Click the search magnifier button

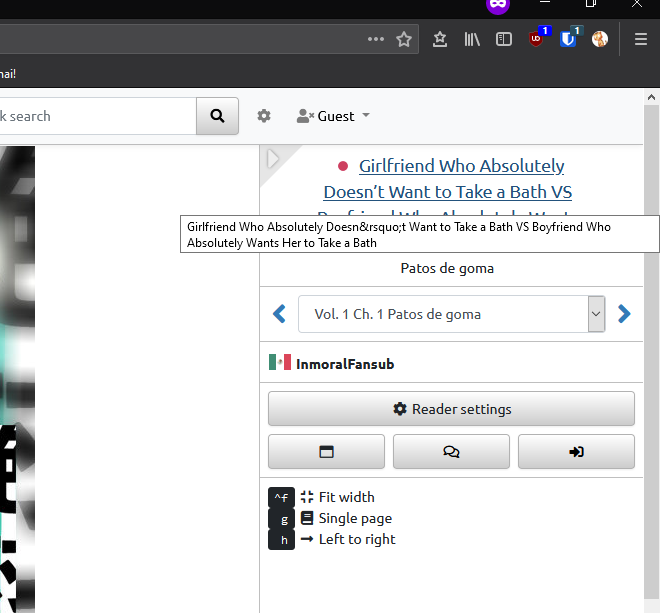(217, 116)
